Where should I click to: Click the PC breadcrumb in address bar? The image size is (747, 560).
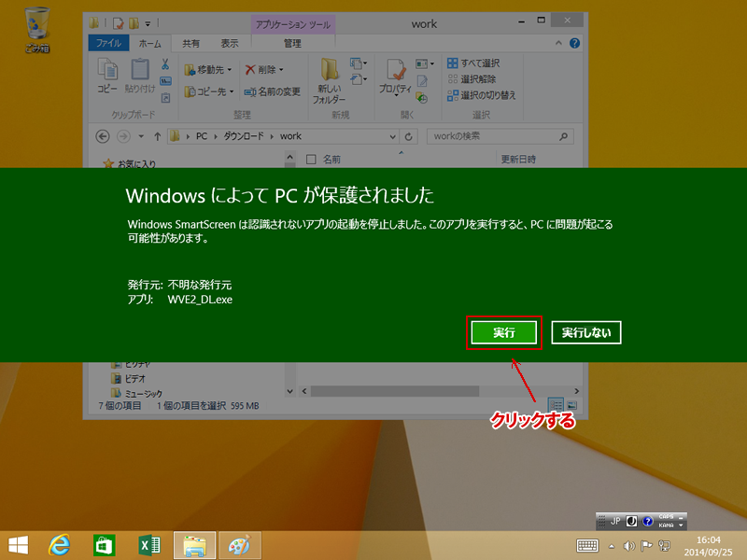[202, 136]
